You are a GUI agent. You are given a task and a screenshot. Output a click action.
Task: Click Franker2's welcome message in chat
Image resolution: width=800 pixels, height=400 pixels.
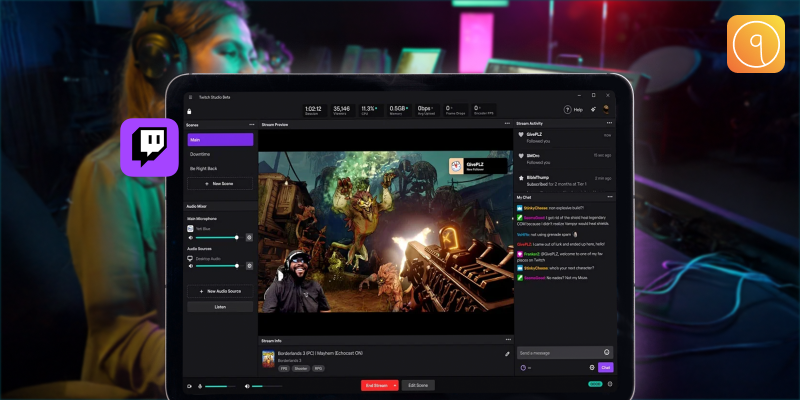[561, 256]
